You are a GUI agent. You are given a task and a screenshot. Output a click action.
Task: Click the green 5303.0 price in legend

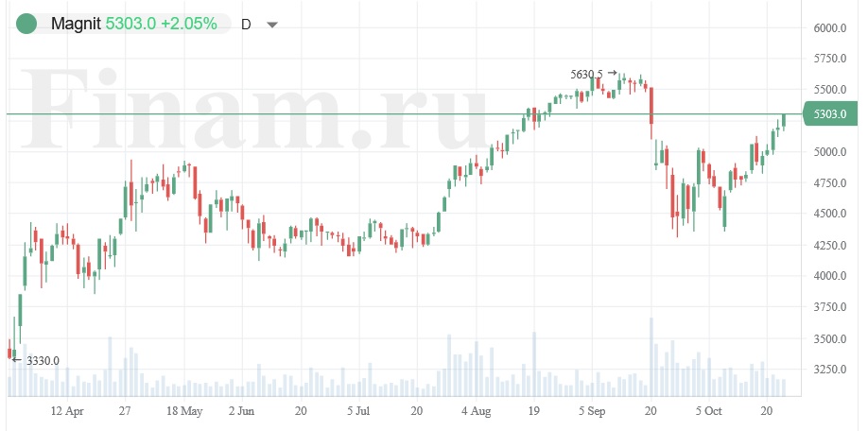(x=132, y=24)
